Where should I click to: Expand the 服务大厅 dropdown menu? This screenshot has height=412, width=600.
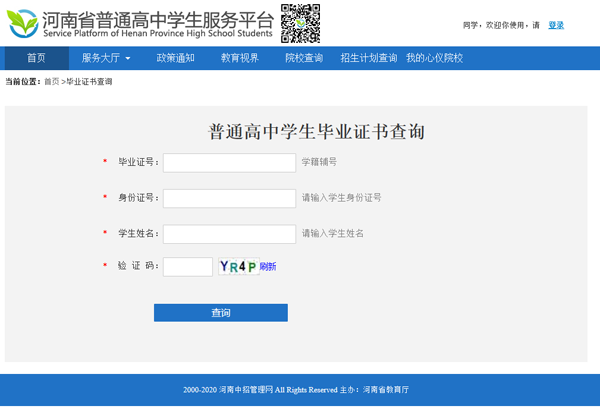point(106,58)
